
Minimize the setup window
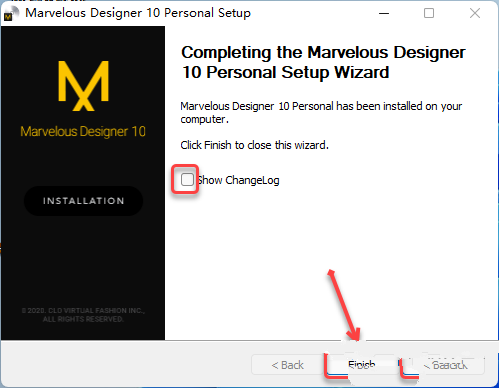(x=384, y=13)
